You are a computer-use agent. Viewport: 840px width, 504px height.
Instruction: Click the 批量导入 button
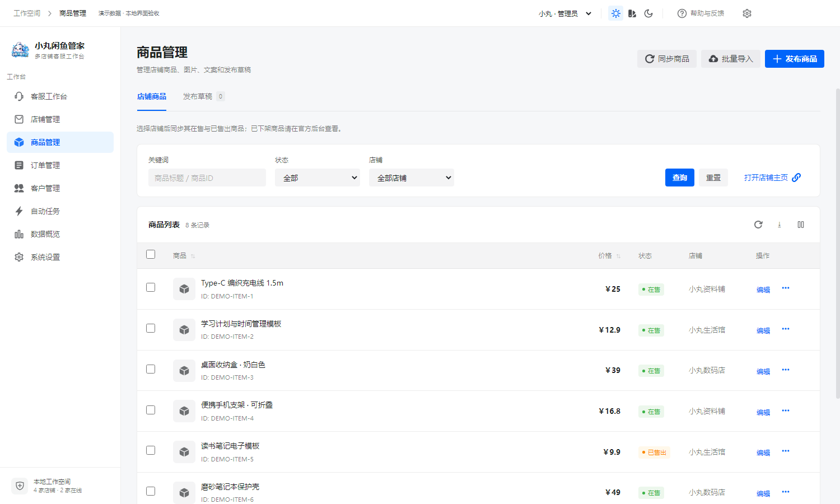(731, 59)
